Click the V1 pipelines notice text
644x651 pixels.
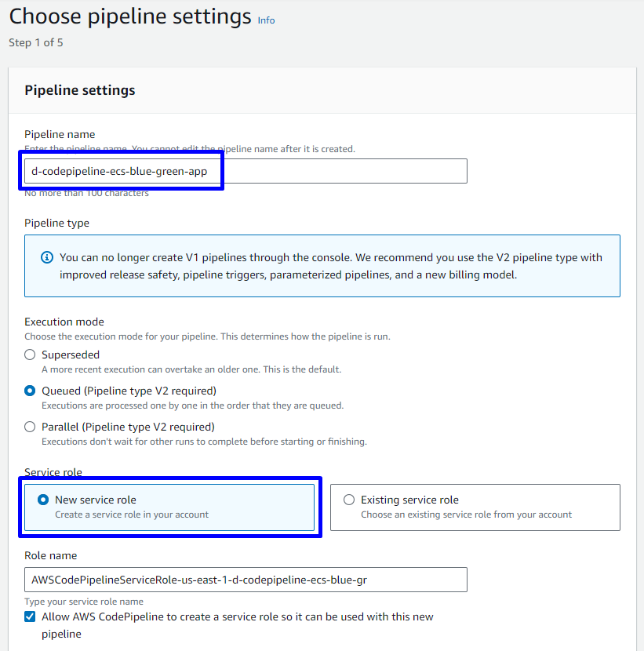click(x=330, y=266)
